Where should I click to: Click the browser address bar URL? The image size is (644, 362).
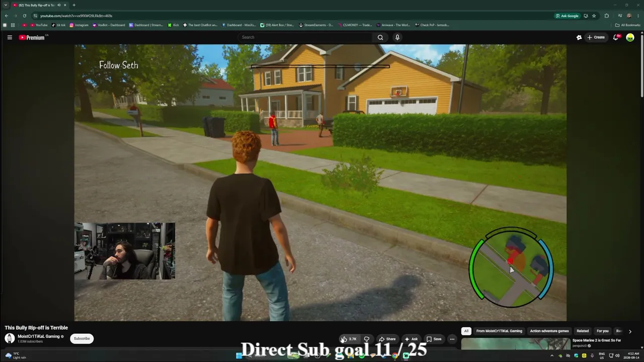pyautogui.click(x=76, y=16)
